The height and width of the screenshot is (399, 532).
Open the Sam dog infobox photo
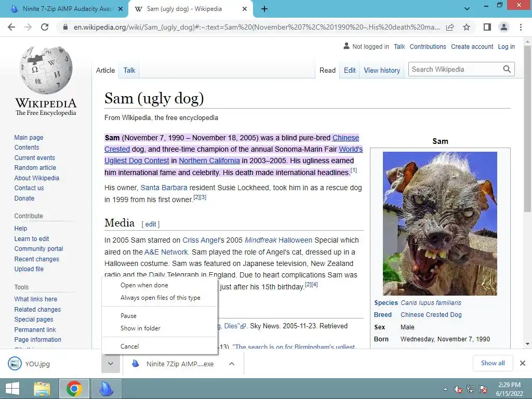point(440,223)
